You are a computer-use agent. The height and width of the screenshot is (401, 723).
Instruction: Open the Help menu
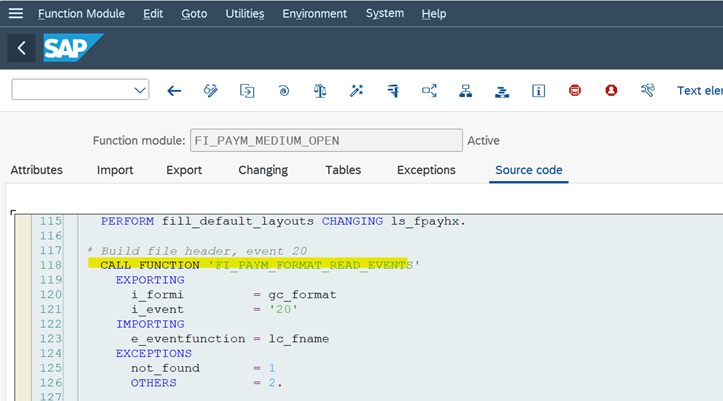tap(434, 14)
